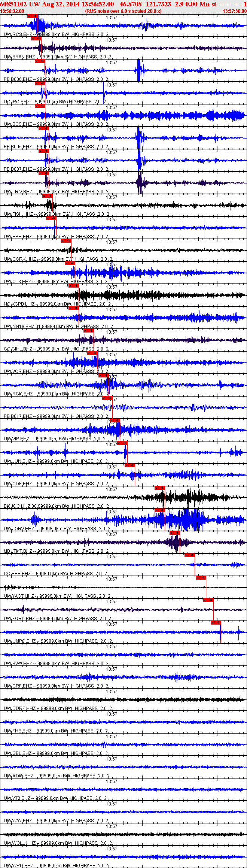
Task: Select the UW.BVW.EHZ station label
Action: 18,664
